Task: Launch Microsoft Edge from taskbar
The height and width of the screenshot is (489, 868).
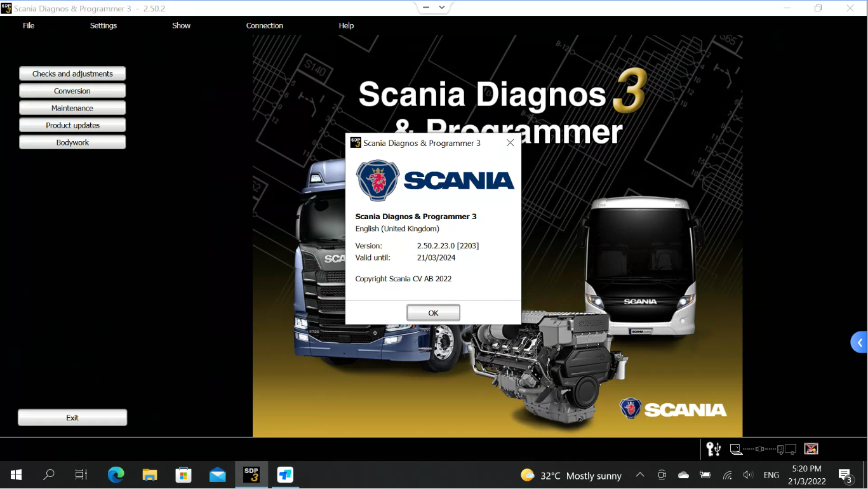Action: (116, 474)
